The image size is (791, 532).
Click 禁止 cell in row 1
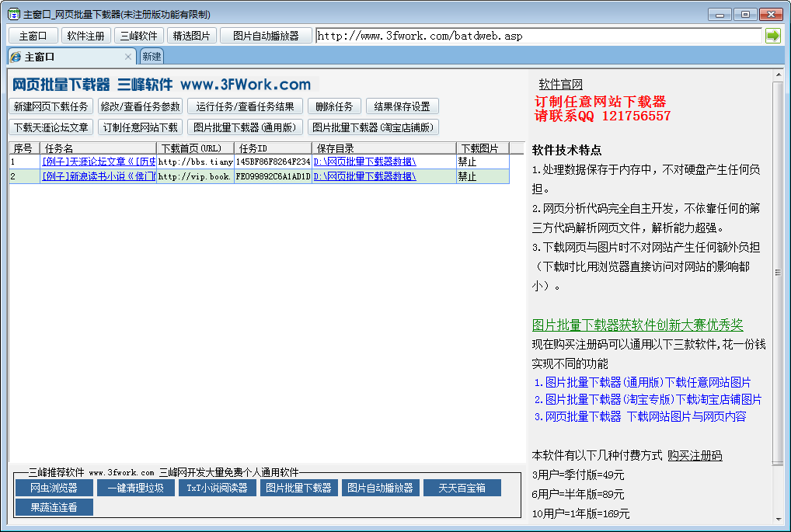[x=483, y=162]
